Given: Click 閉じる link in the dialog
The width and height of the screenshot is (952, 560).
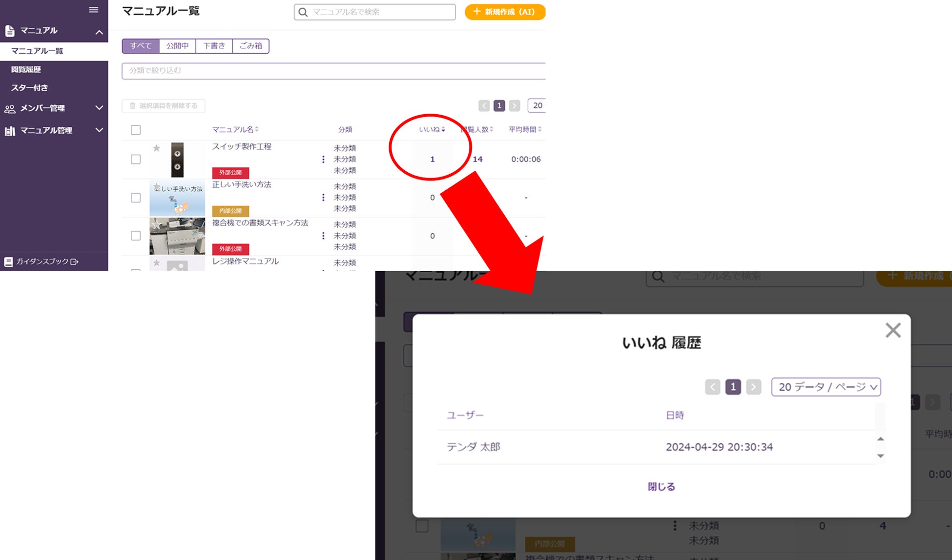Looking at the screenshot, I should coord(661,486).
